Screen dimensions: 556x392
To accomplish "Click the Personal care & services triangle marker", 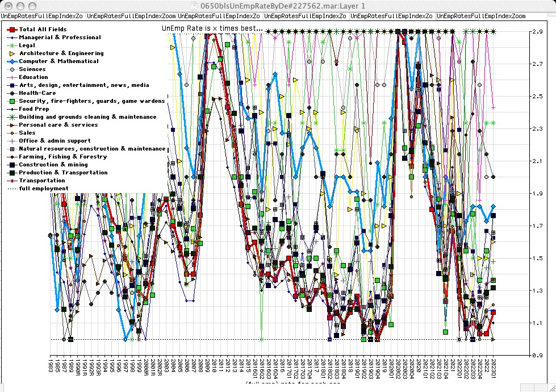I will [11, 124].
